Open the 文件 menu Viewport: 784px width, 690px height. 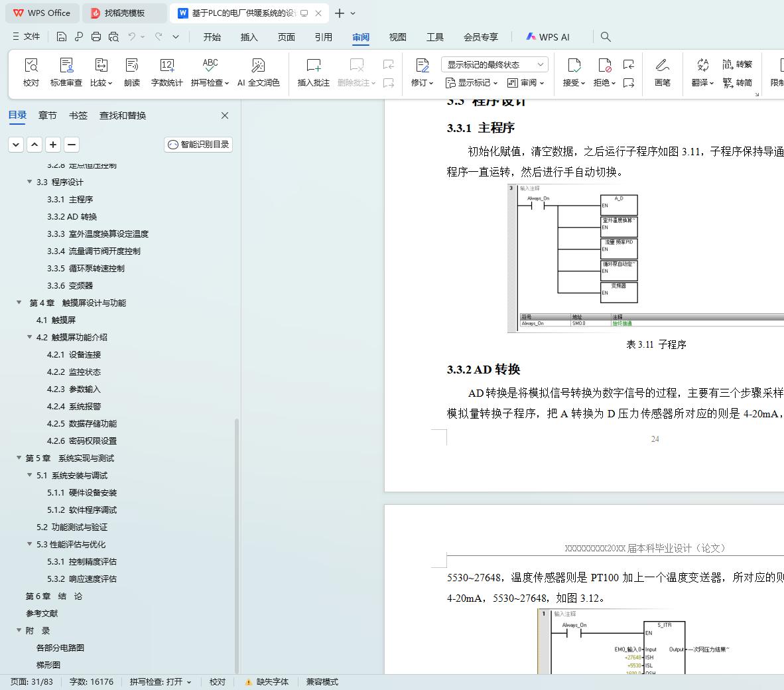coord(26,36)
